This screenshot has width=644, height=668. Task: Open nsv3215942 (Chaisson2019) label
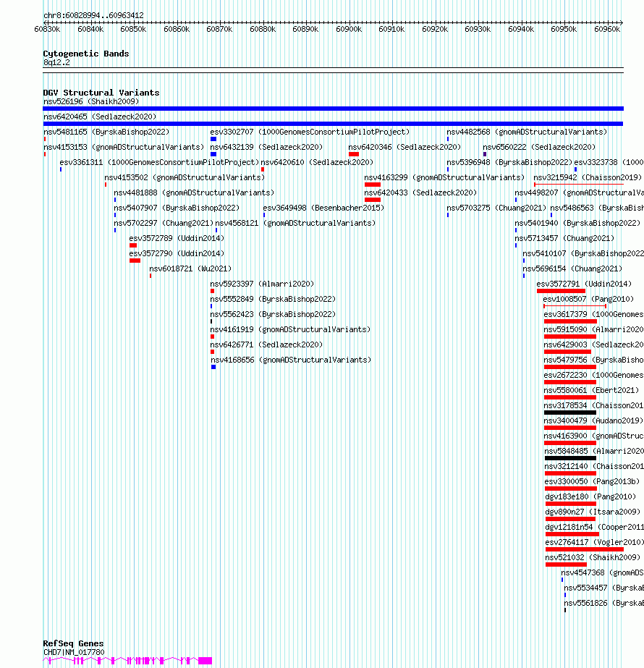[x=588, y=177]
